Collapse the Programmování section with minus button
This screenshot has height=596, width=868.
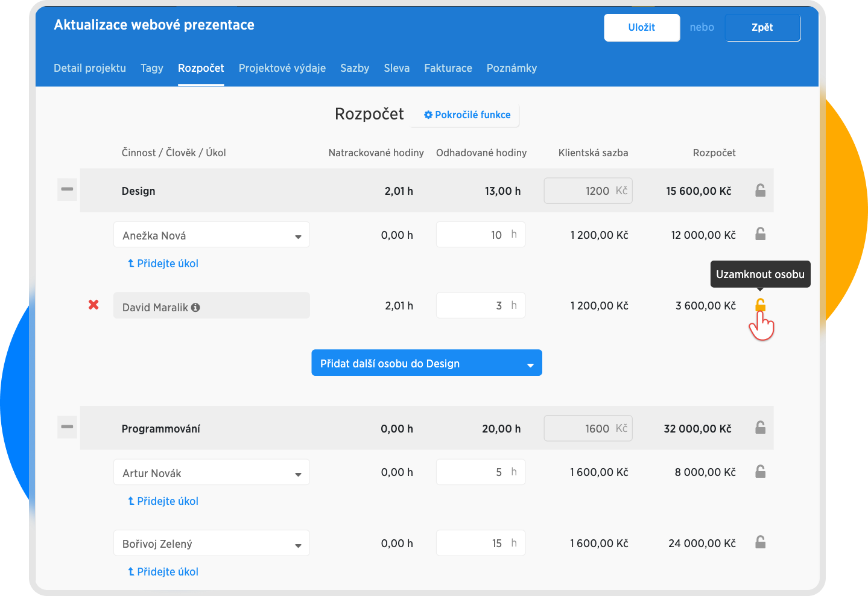pos(67,428)
